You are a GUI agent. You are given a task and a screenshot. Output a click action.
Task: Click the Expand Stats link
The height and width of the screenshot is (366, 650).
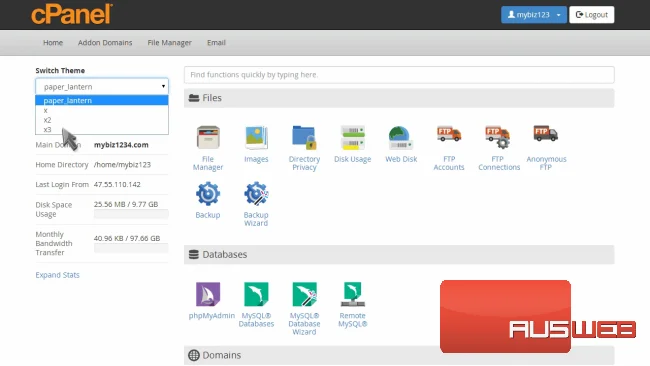(x=57, y=275)
